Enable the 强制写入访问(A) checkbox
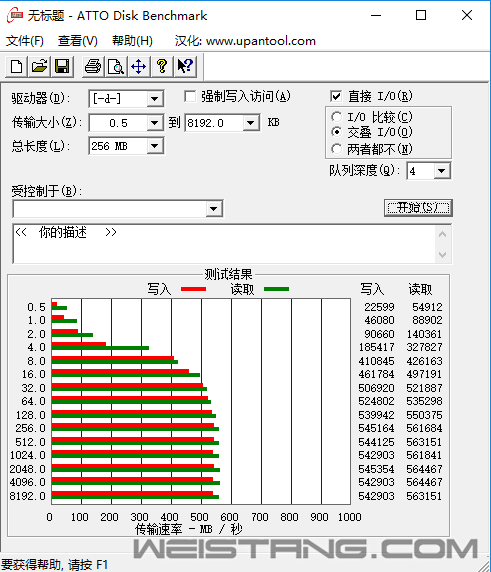The height and width of the screenshot is (572, 491). (x=190, y=97)
